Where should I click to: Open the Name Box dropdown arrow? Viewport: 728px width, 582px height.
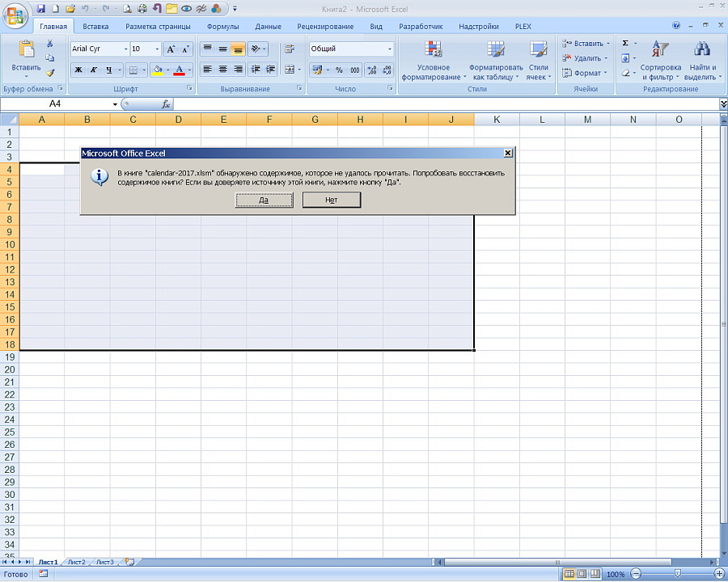[x=115, y=104]
